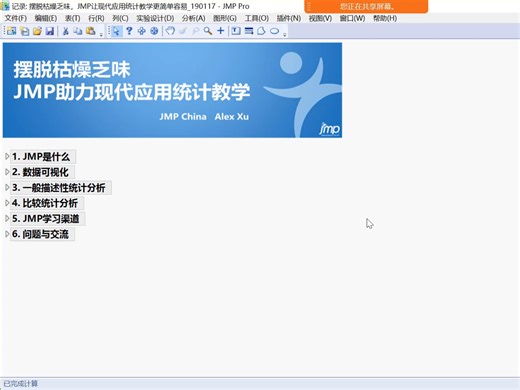
Task: Expand section 3. 一般描述性统计分析
Action: tap(7, 187)
